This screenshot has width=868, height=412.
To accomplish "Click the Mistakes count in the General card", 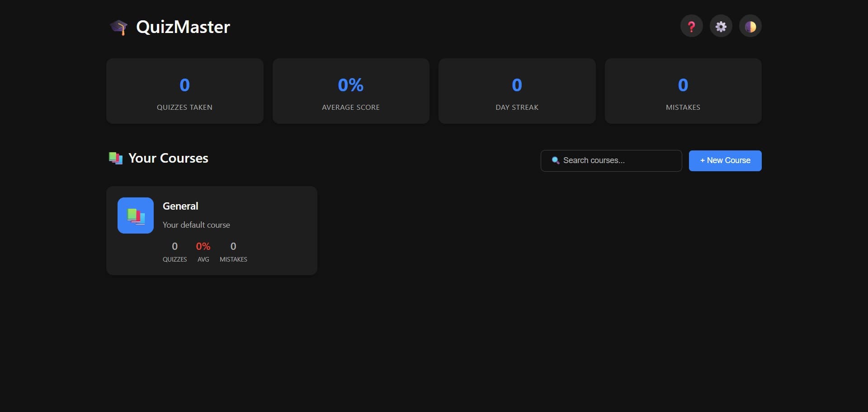I will tap(233, 247).
